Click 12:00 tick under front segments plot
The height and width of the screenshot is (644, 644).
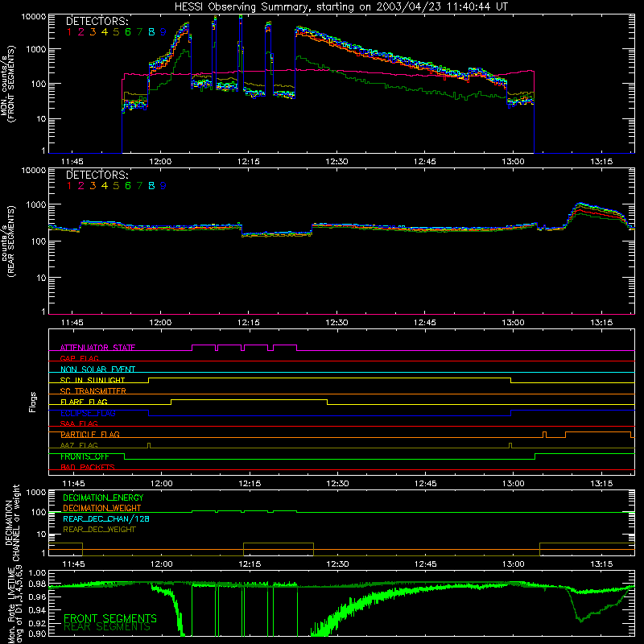(x=160, y=162)
